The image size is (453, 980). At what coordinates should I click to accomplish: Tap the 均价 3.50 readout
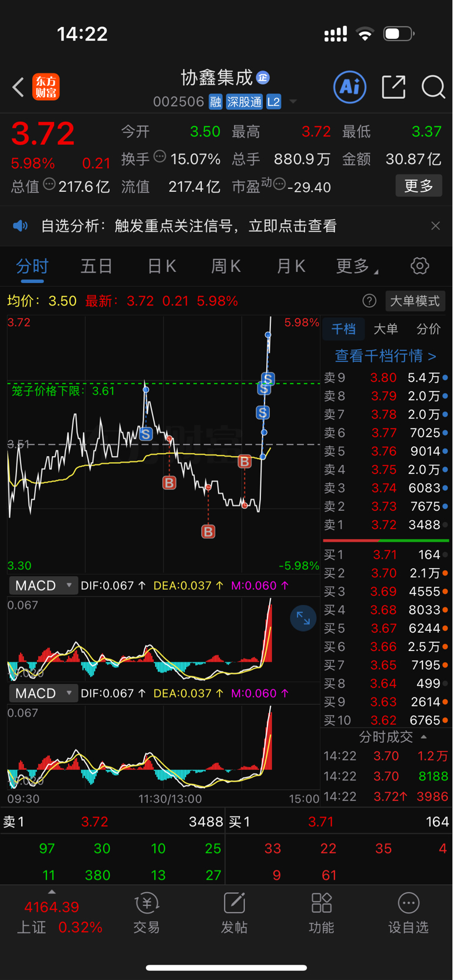[42, 301]
